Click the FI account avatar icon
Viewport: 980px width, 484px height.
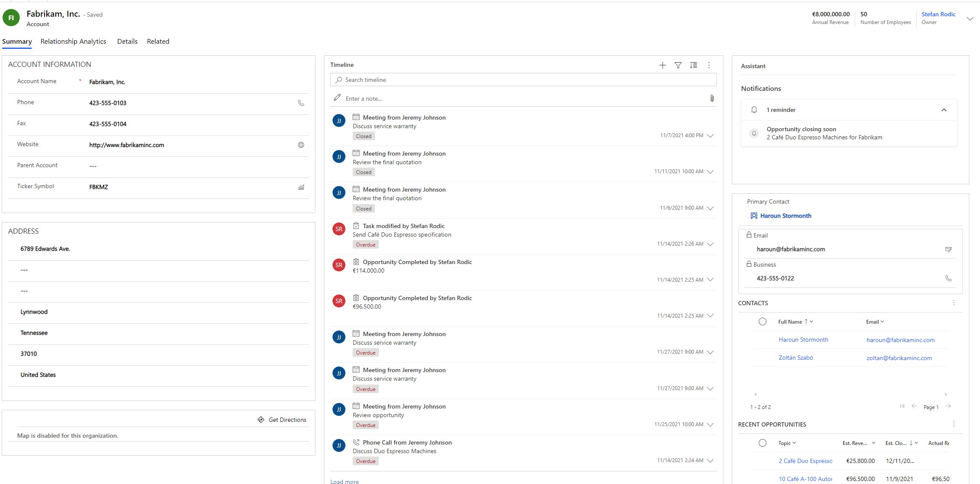click(11, 18)
